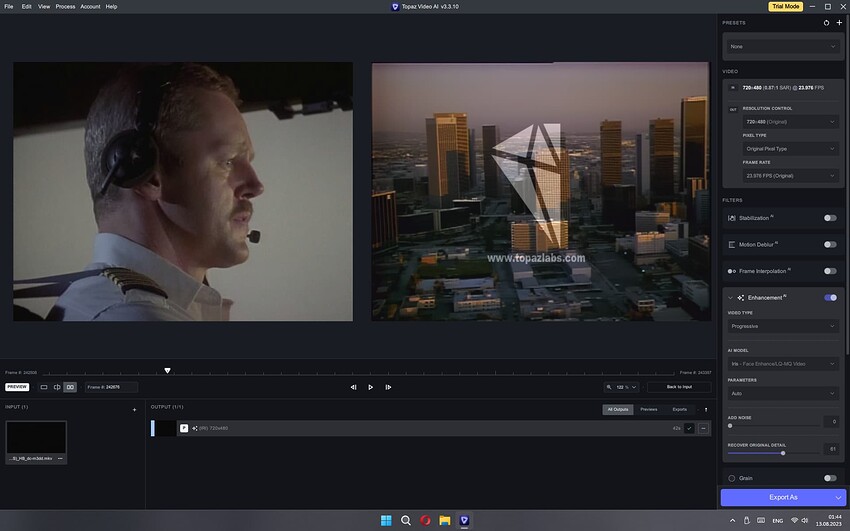
Task: Click the Frame Interpolation filter icon
Action: click(x=731, y=271)
